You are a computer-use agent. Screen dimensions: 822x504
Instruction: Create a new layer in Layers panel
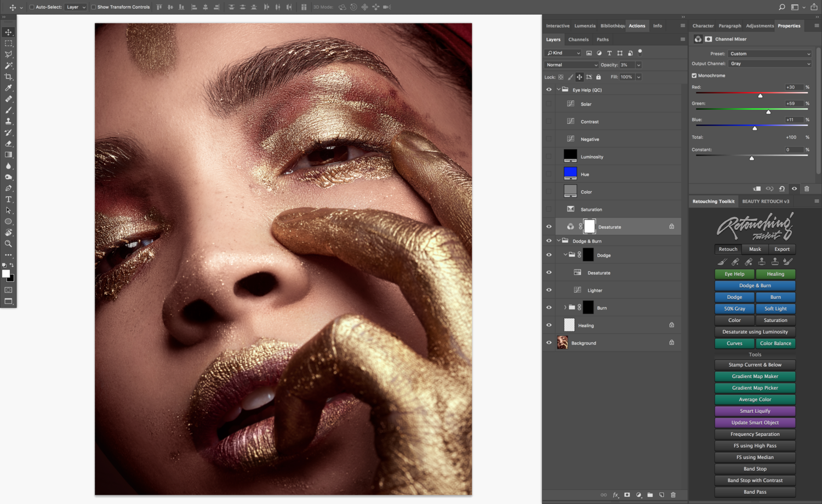click(x=661, y=495)
